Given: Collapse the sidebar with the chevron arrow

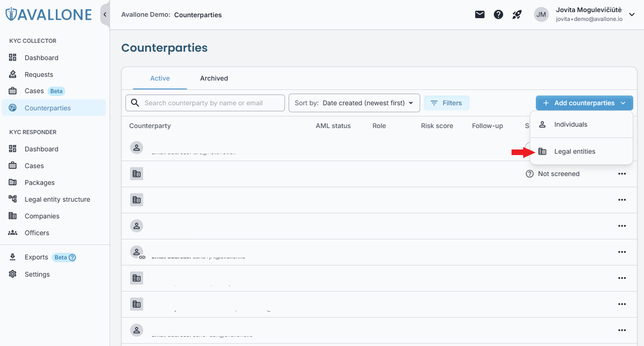Looking at the screenshot, I should tap(105, 14).
